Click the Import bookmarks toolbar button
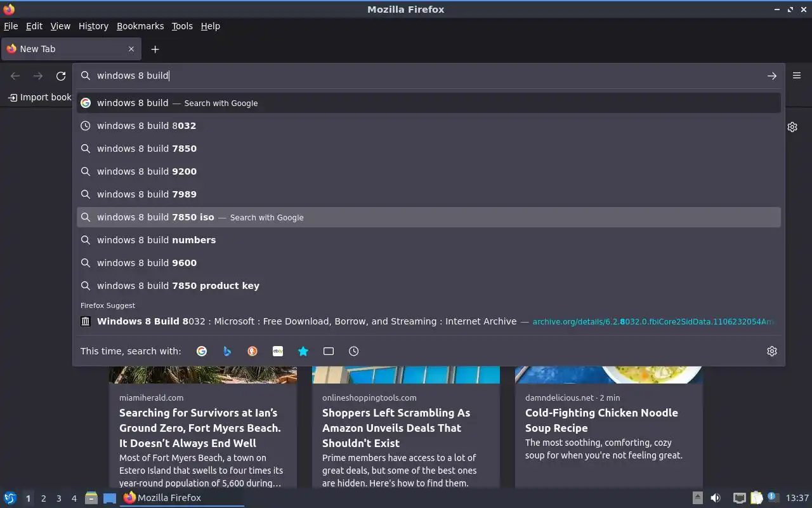The width and height of the screenshot is (812, 508). pyautogui.click(x=39, y=97)
